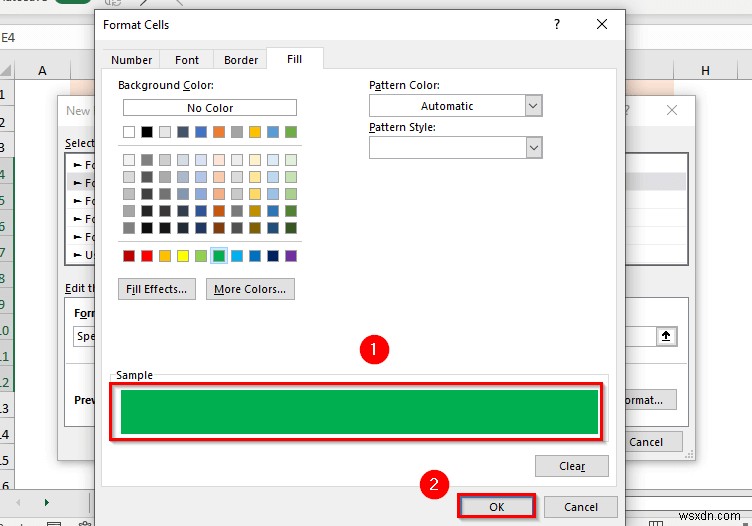Expand the Pattern Style dropdown
752x526 pixels.
pos(533,148)
